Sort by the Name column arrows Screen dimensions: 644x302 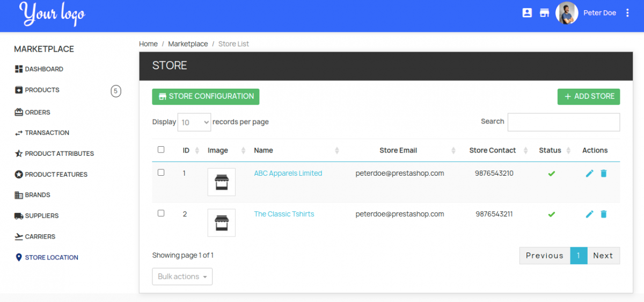tap(337, 151)
